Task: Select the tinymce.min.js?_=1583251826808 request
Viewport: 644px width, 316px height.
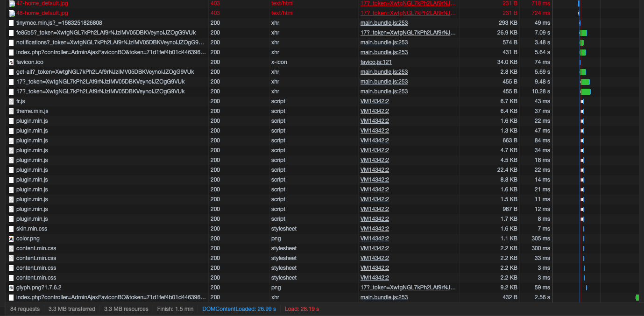Action: (59, 23)
